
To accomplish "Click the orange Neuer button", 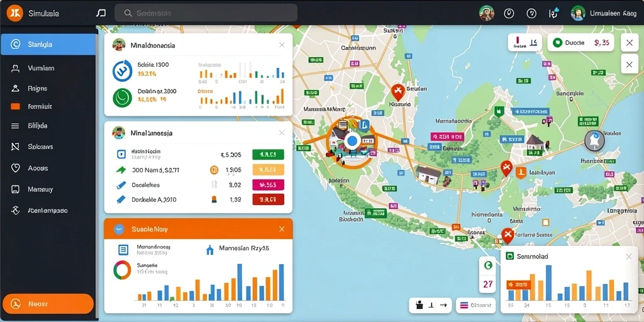I will tap(48, 304).
